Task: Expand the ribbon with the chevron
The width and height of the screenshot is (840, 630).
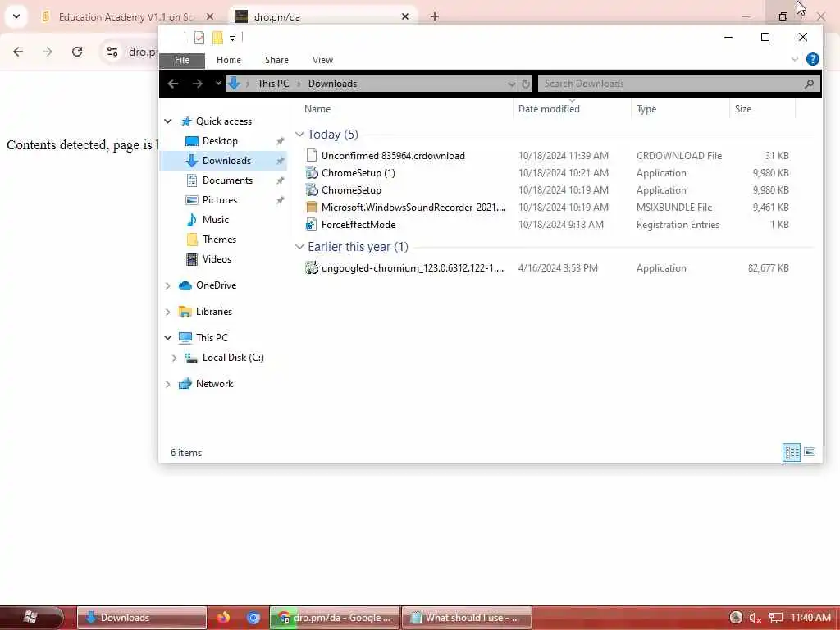Action: (794, 59)
